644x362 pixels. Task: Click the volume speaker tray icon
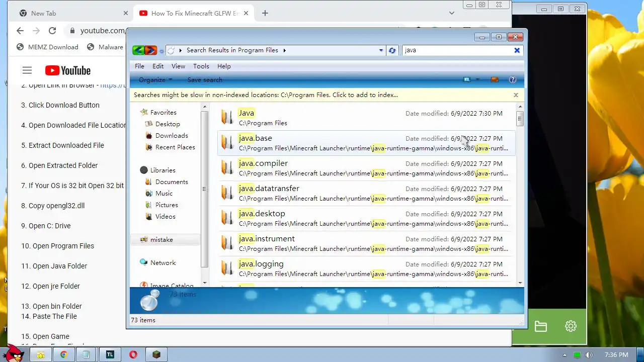[589, 355]
